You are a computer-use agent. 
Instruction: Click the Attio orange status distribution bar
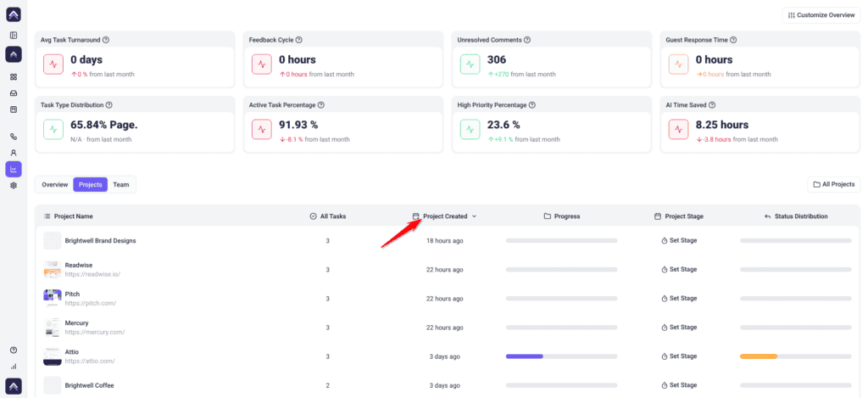[x=759, y=356]
